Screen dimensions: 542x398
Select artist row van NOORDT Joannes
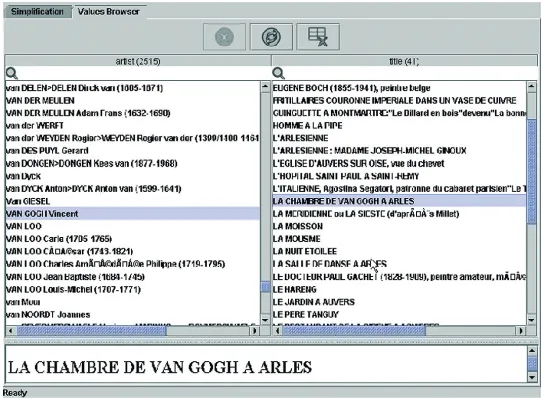(133, 314)
